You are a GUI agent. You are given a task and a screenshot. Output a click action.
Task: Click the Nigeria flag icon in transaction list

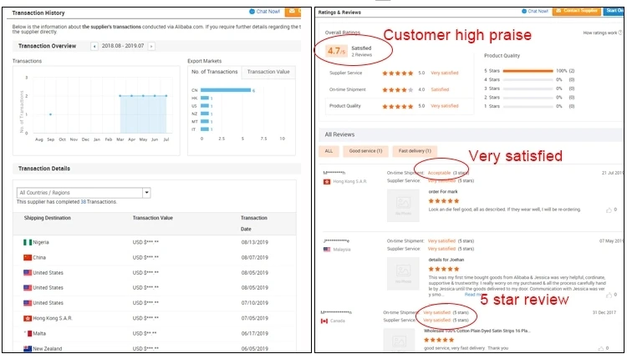point(28,242)
